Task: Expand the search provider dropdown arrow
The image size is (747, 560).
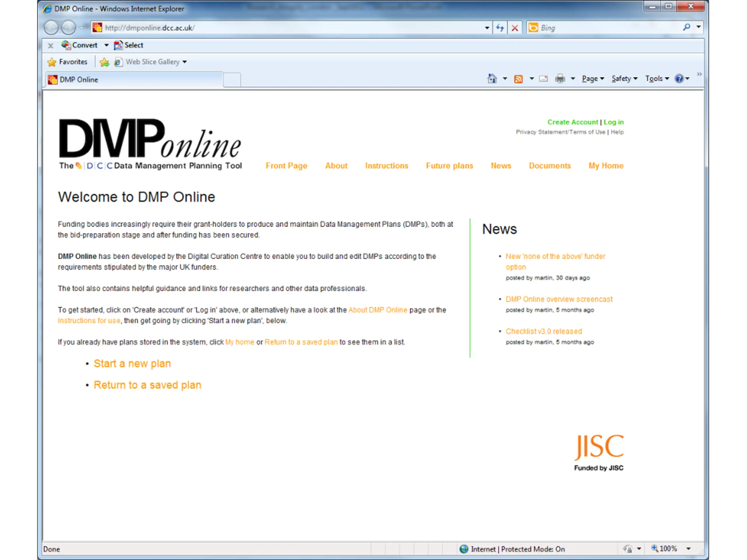Action: click(698, 27)
